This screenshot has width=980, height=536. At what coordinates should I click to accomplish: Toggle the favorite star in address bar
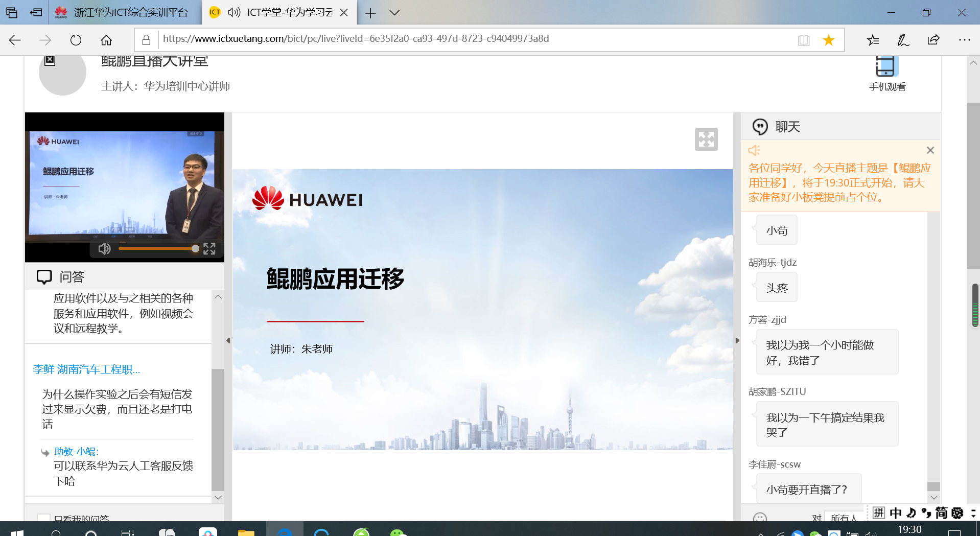coord(828,40)
